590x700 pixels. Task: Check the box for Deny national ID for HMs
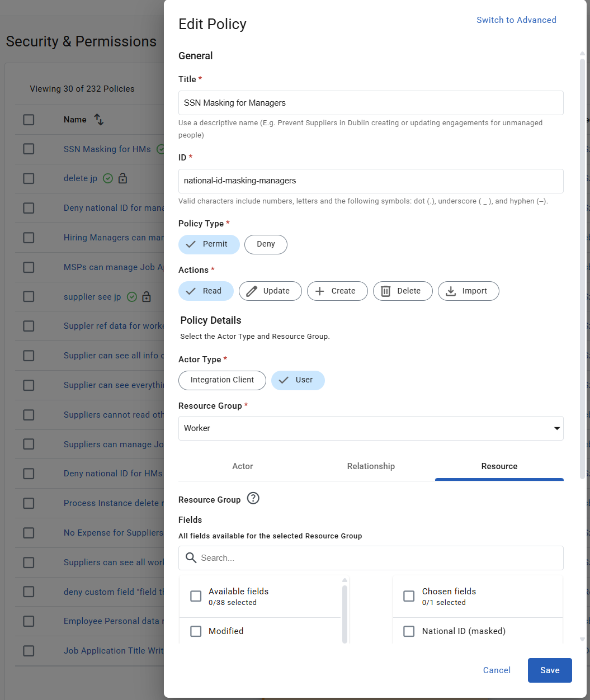click(29, 474)
